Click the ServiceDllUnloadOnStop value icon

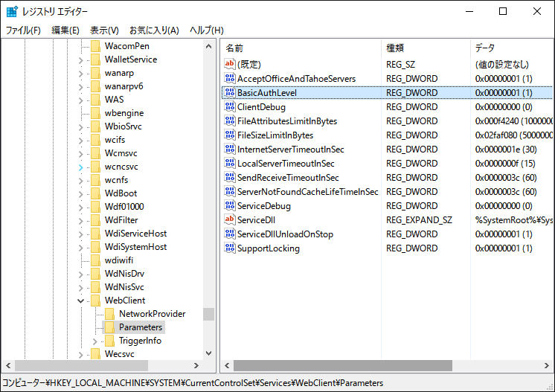coord(230,234)
